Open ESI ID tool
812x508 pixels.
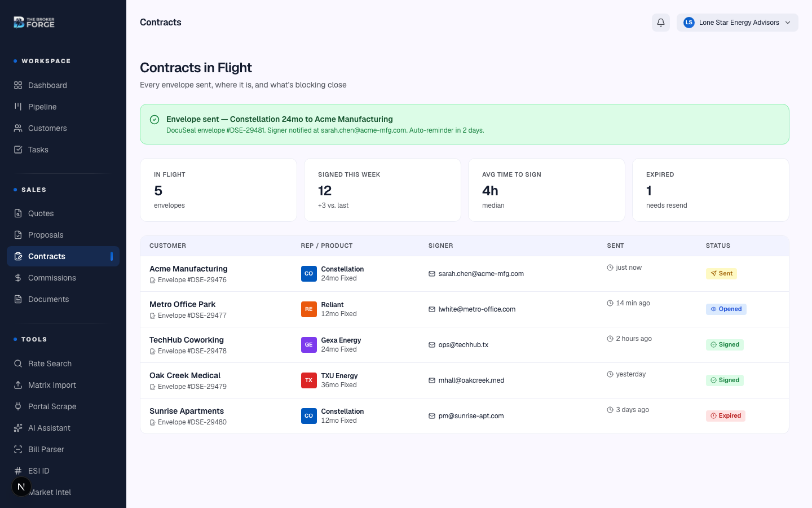tap(63, 471)
